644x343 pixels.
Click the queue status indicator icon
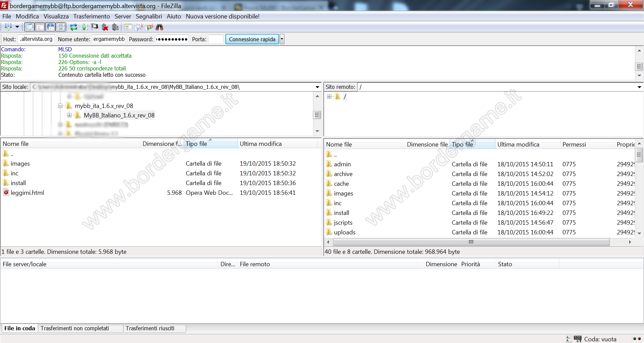click(578, 339)
